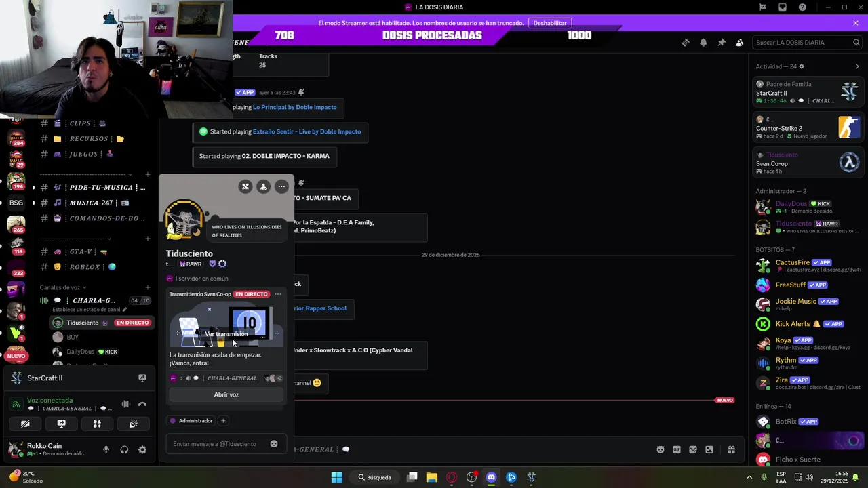The width and height of the screenshot is (868, 488).
Task: Click Deshabilitar in Streamer mode banner
Action: coord(550,23)
